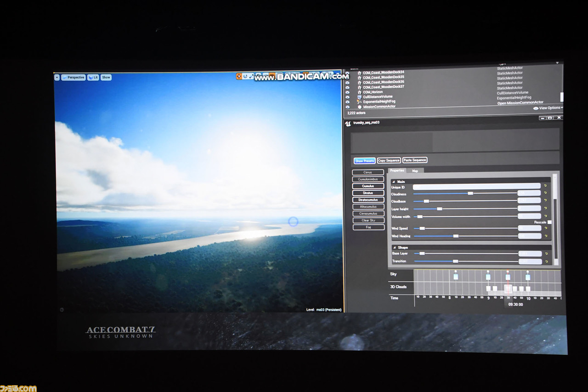
Task: Click the COM_Horizon mesh icon
Action: [359, 92]
